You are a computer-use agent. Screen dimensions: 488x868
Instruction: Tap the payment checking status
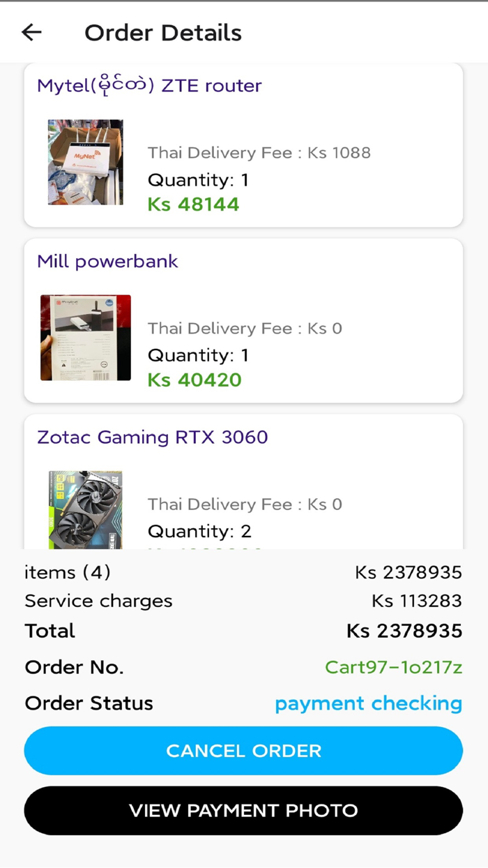(369, 703)
